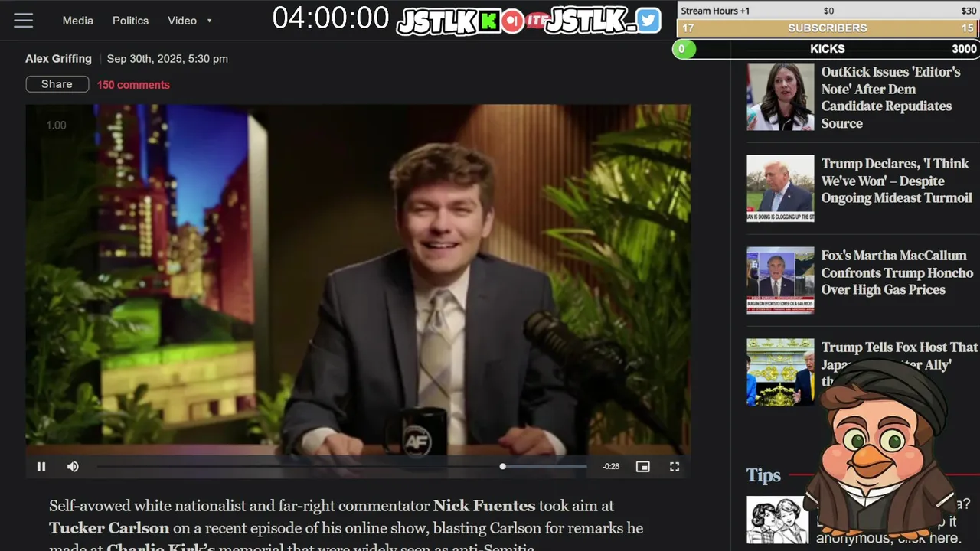Open OutKick article thumbnail image
Image resolution: width=980 pixels, height=551 pixels.
780,96
